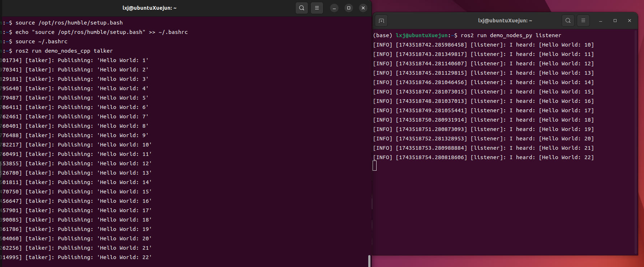Close the right listener terminal window
Screen dimensions: 644x267
tap(630, 21)
